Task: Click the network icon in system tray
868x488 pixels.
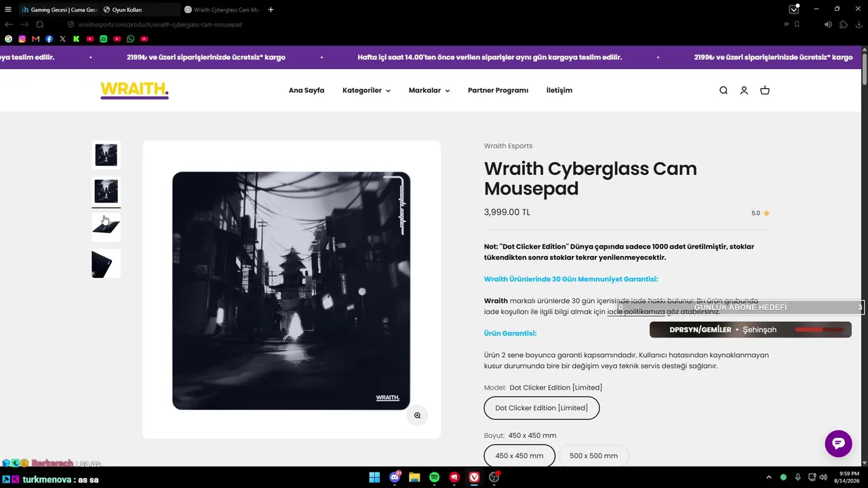Action: click(x=812, y=477)
